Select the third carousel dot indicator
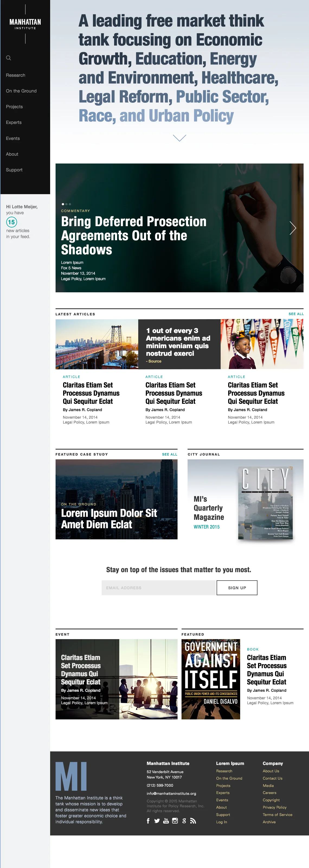The image size is (309, 868). tap(70, 204)
